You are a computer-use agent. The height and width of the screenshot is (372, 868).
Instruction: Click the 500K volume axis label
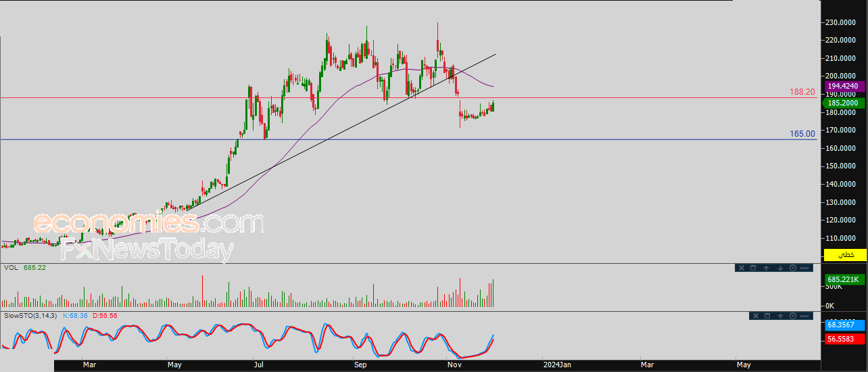834,286
